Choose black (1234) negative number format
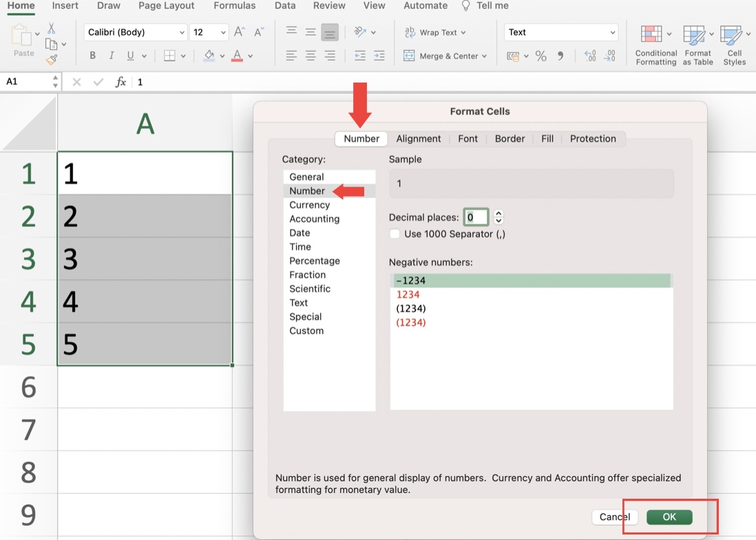The image size is (756, 540). (531, 308)
